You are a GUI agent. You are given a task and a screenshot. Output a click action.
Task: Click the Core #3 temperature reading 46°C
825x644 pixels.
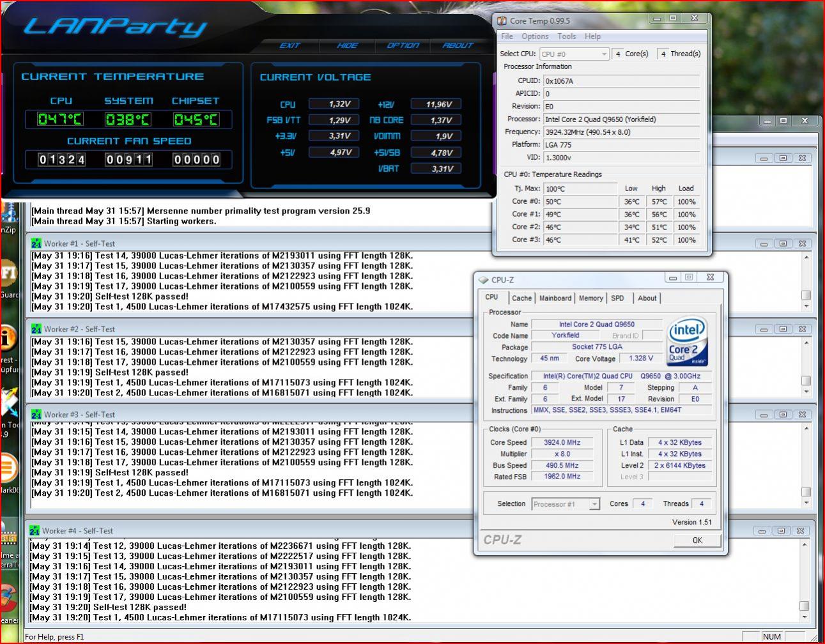pos(580,240)
